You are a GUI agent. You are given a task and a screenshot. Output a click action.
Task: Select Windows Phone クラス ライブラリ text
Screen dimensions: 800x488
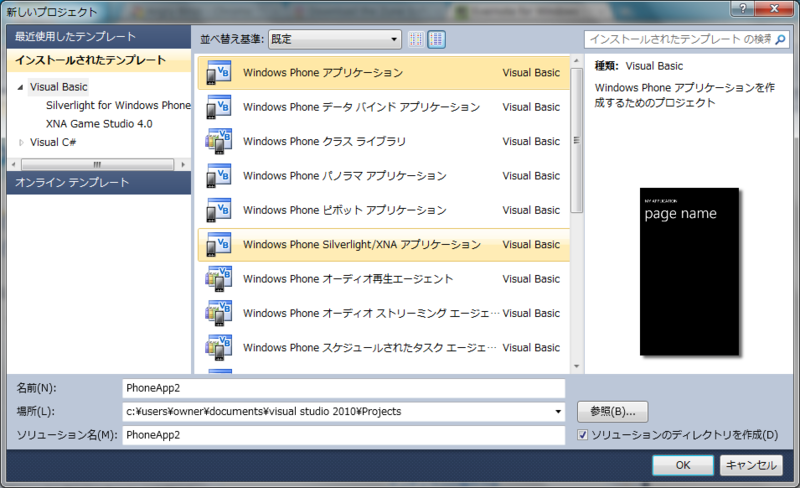click(324, 141)
